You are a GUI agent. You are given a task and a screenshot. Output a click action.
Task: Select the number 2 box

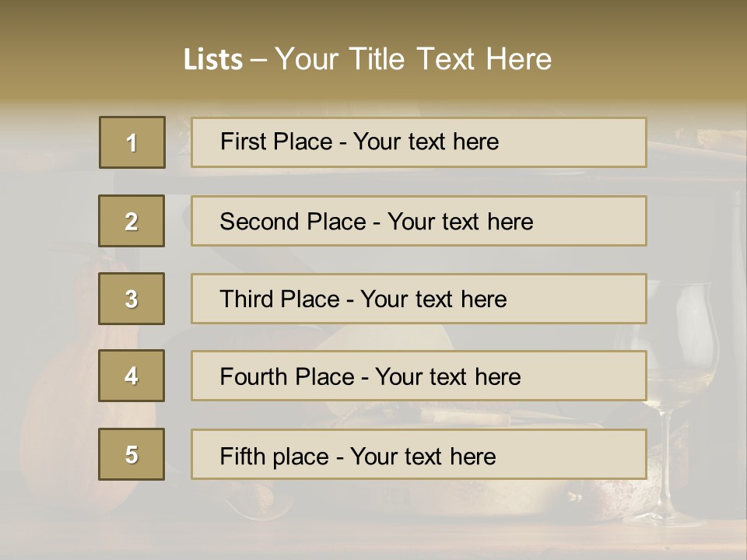tap(132, 221)
